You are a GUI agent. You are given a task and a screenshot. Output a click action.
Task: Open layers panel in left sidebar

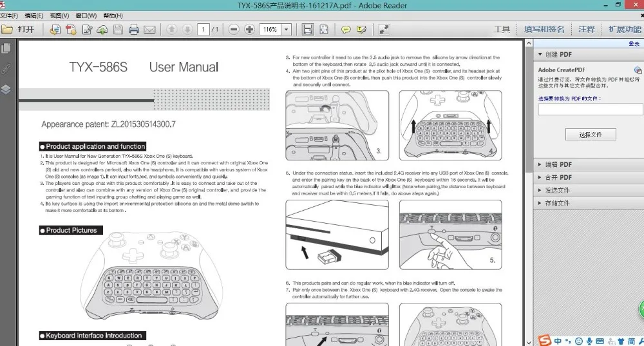click(6, 89)
